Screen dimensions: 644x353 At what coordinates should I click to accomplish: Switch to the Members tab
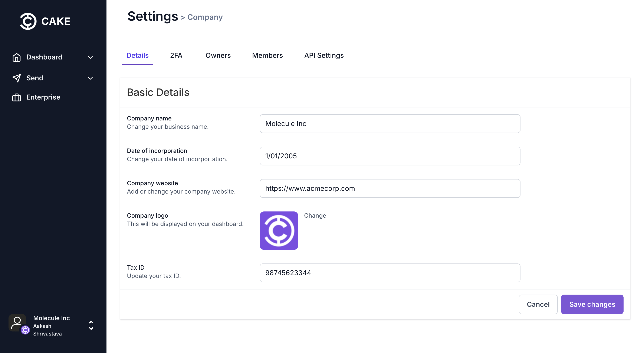[267, 55]
